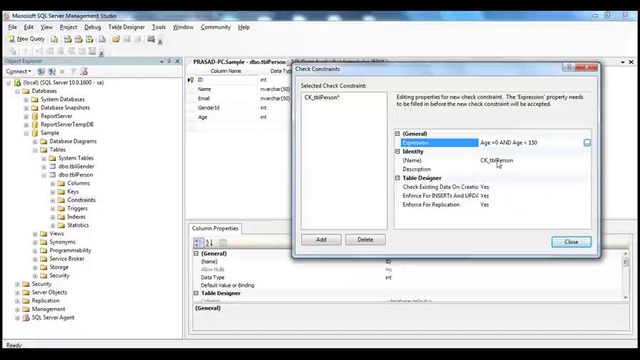The width and height of the screenshot is (640, 360).
Task: Click the (Name) value CK_tblPerson
Action: tap(497, 160)
